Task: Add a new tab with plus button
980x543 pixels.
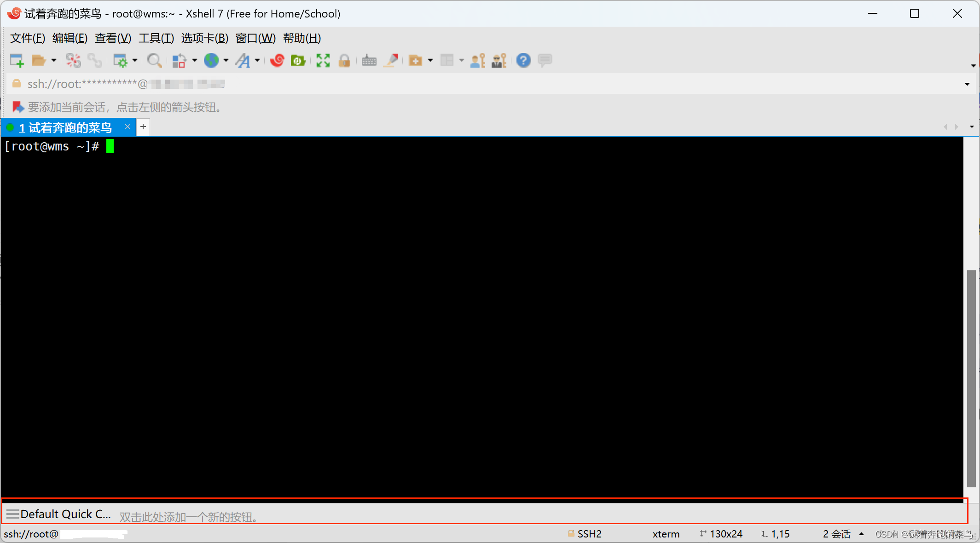Action: (x=143, y=127)
